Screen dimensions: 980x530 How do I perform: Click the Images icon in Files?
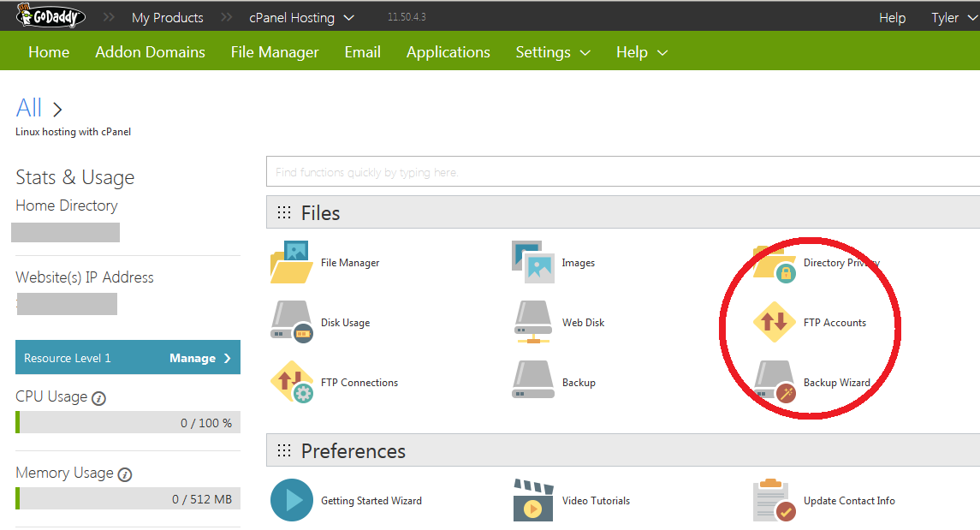tap(533, 263)
